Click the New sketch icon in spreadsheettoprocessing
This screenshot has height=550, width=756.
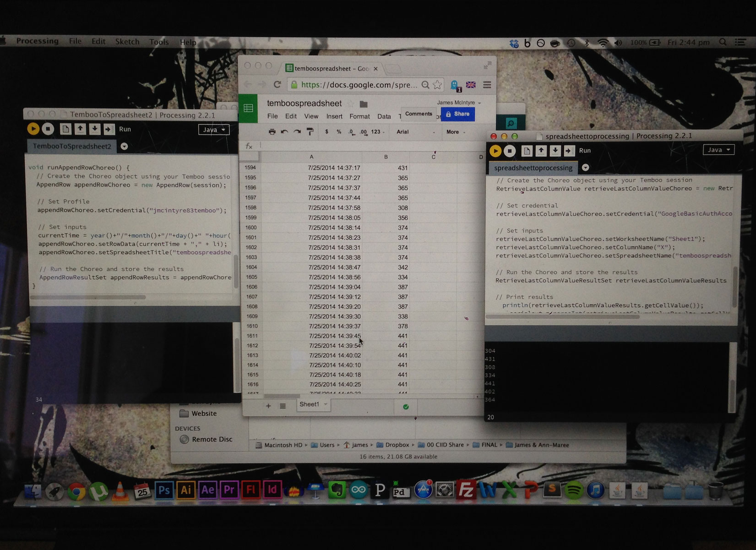[x=527, y=150]
